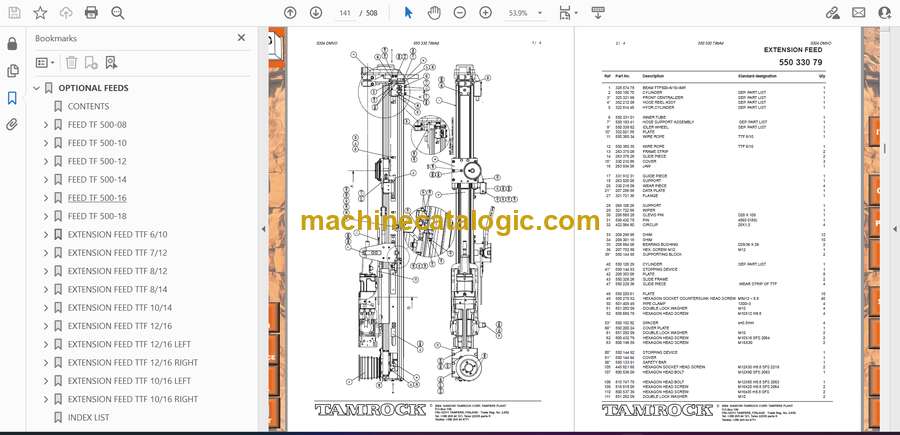This screenshot has height=435, width=900.
Task: Open the page thumbnails panel
Action: click(x=12, y=71)
